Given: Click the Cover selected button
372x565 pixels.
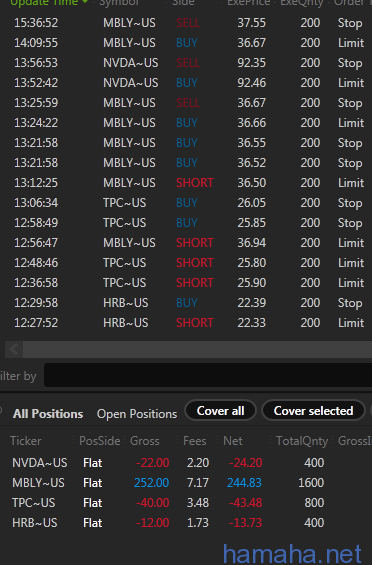Looking at the screenshot, I should (313, 411).
